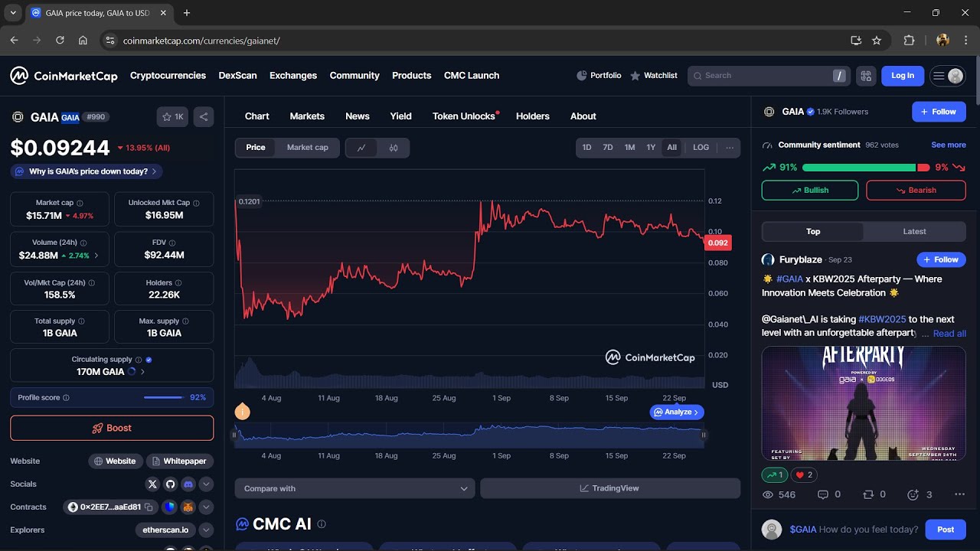Open browser extensions puzzle icon

(x=910, y=41)
